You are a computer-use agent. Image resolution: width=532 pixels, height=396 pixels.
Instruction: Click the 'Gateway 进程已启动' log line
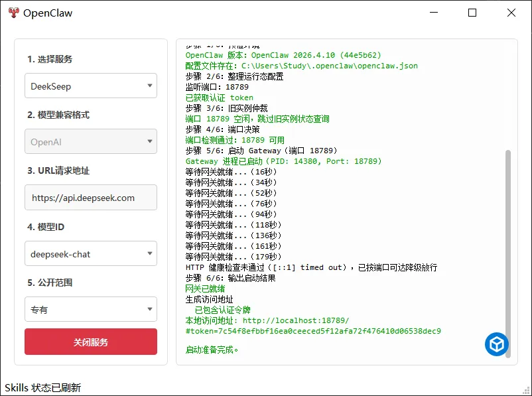[x=283, y=161]
